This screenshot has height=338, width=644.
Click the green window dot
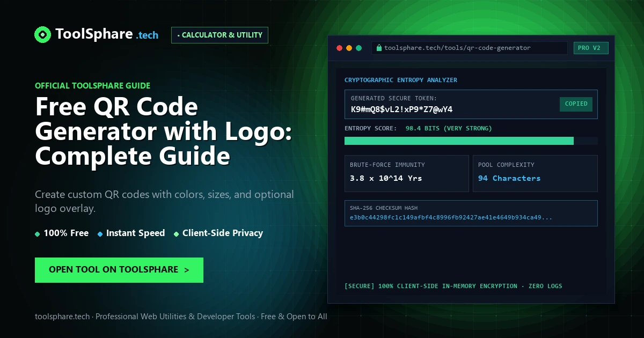tap(358, 48)
